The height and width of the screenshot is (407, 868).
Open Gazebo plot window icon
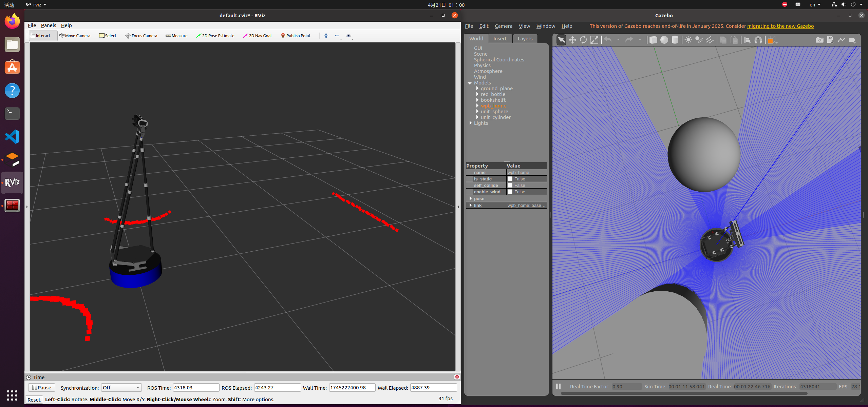point(841,40)
